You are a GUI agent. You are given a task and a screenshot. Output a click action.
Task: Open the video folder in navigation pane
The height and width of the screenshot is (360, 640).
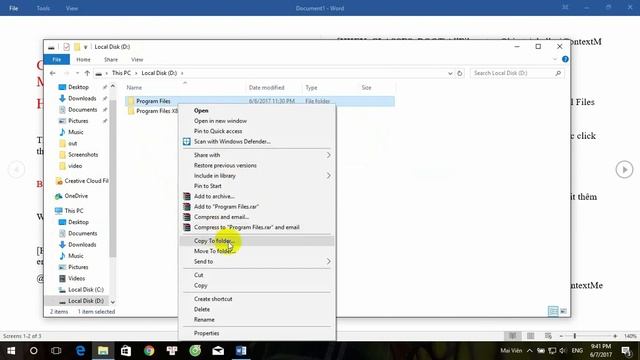tap(75, 166)
